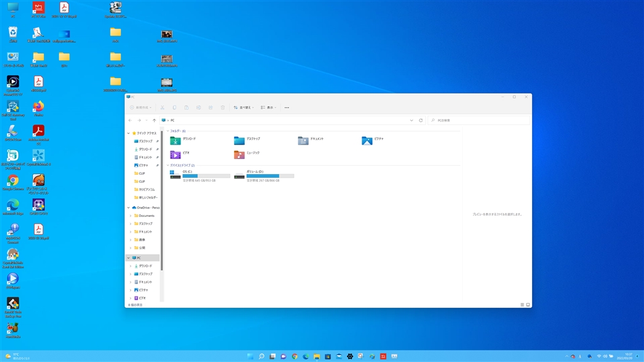Open Firefox from the desktop
The height and width of the screenshot is (362, 644).
(38, 107)
